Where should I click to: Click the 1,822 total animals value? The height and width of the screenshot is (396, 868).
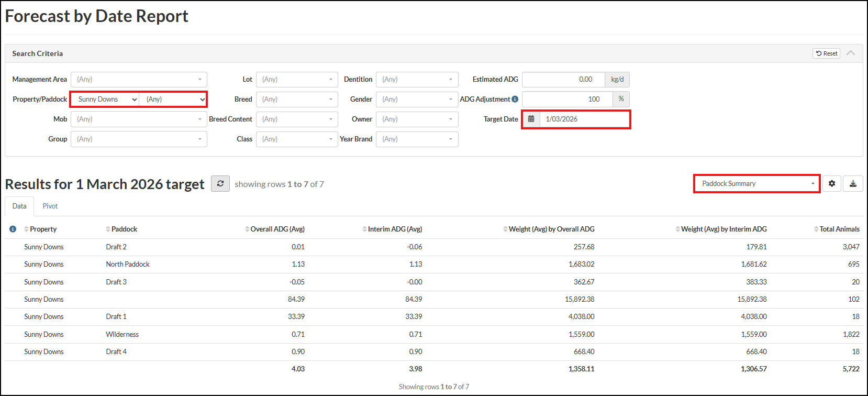(851, 335)
